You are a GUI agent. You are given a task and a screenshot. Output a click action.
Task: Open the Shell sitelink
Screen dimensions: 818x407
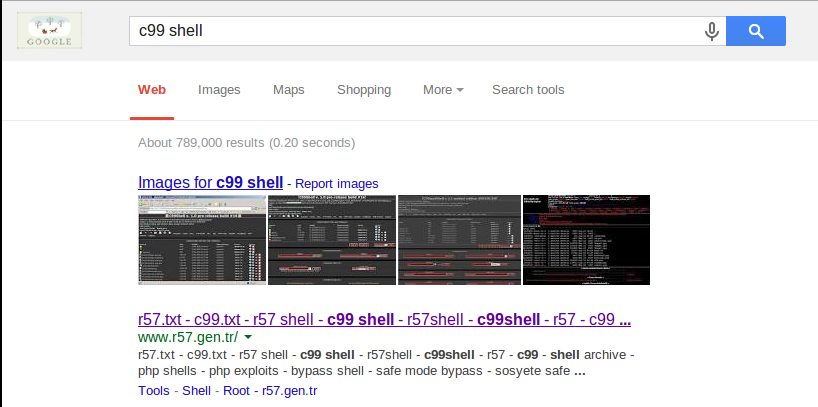point(196,391)
